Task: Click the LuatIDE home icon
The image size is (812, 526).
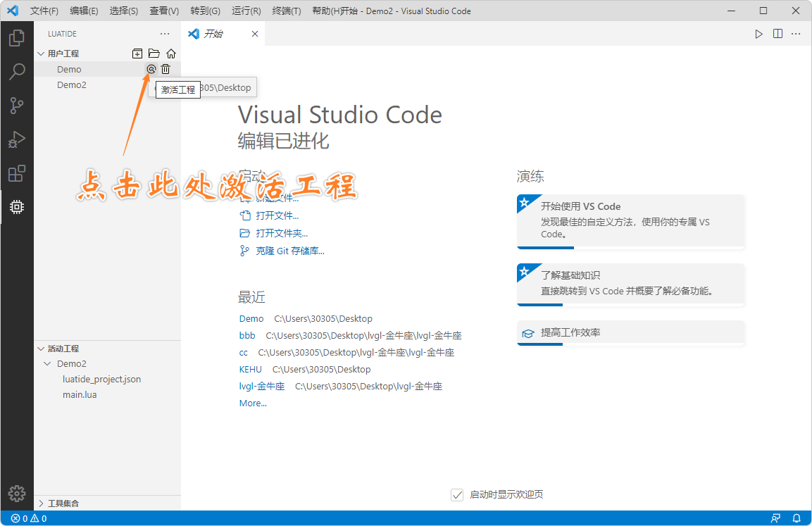Action: click(x=171, y=54)
